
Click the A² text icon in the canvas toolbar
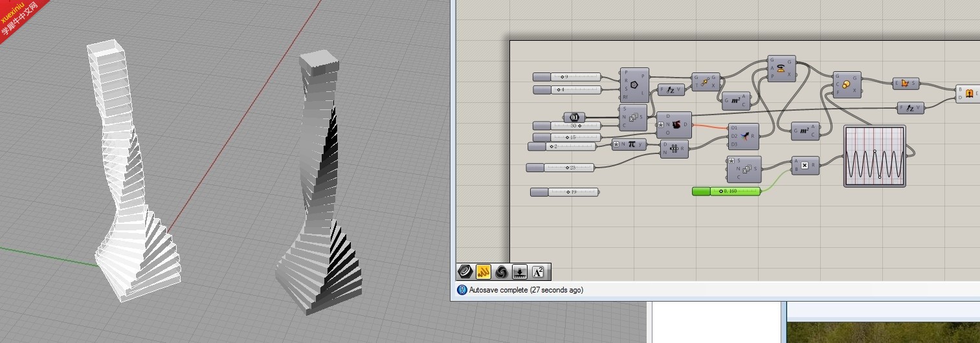(x=538, y=272)
